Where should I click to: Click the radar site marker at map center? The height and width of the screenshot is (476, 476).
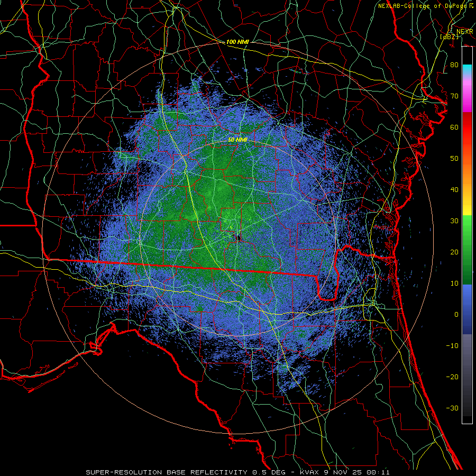[x=238, y=237]
